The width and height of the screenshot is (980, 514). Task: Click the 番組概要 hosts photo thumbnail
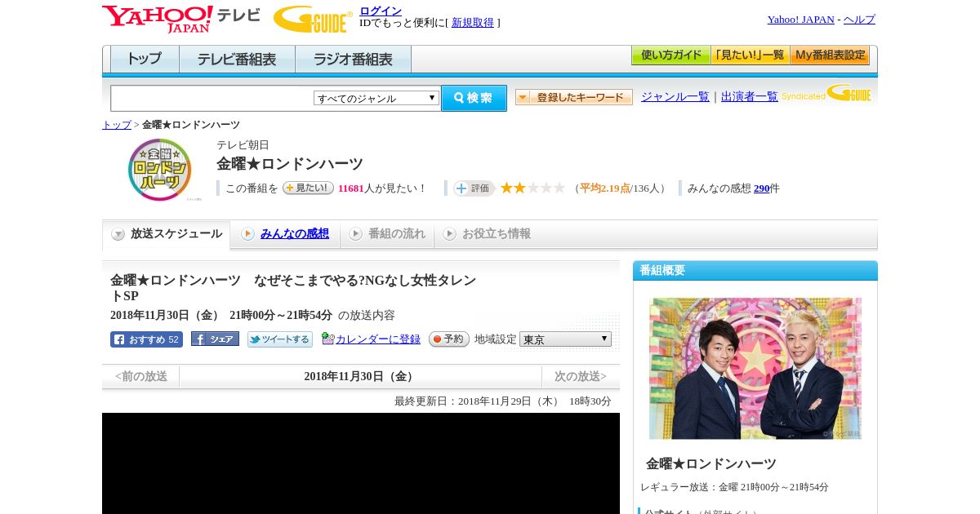[755, 369]
